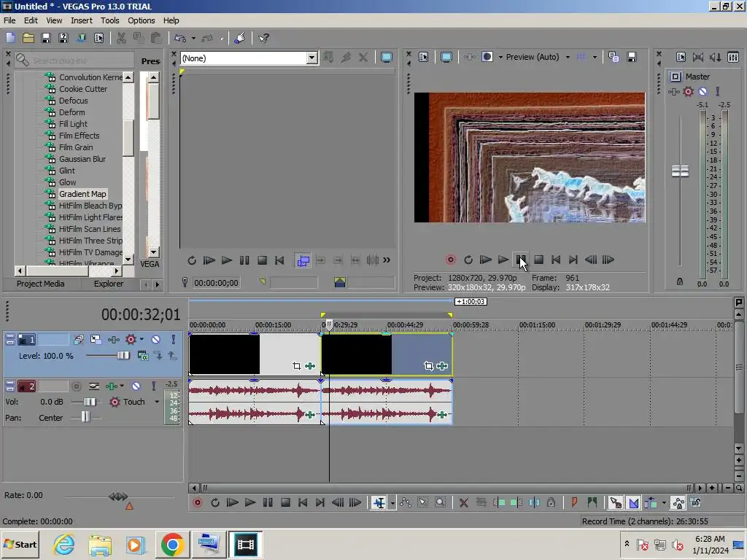Switch to the Project Media tab
The image size is (747, 560).
tap(41, 284)
